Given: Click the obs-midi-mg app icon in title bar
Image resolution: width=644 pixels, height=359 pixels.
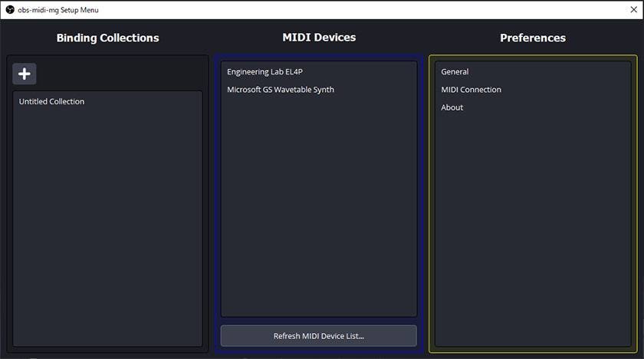Looking at the screenshot, I should pos(10,10).
